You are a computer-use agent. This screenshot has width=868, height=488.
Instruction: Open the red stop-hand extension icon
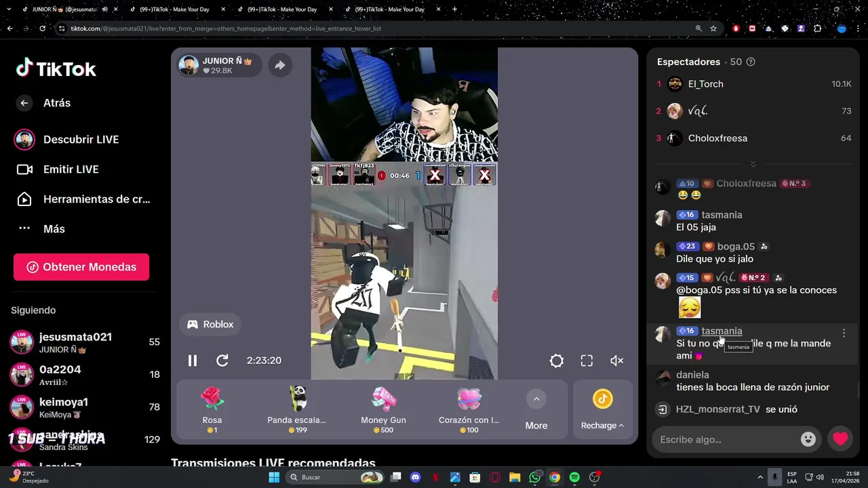click(736, 28)
